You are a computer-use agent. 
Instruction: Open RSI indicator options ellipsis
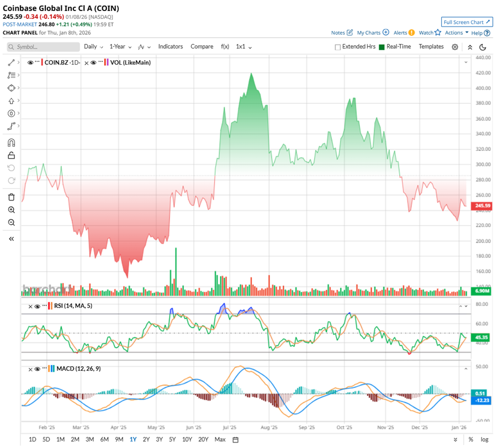44,305
